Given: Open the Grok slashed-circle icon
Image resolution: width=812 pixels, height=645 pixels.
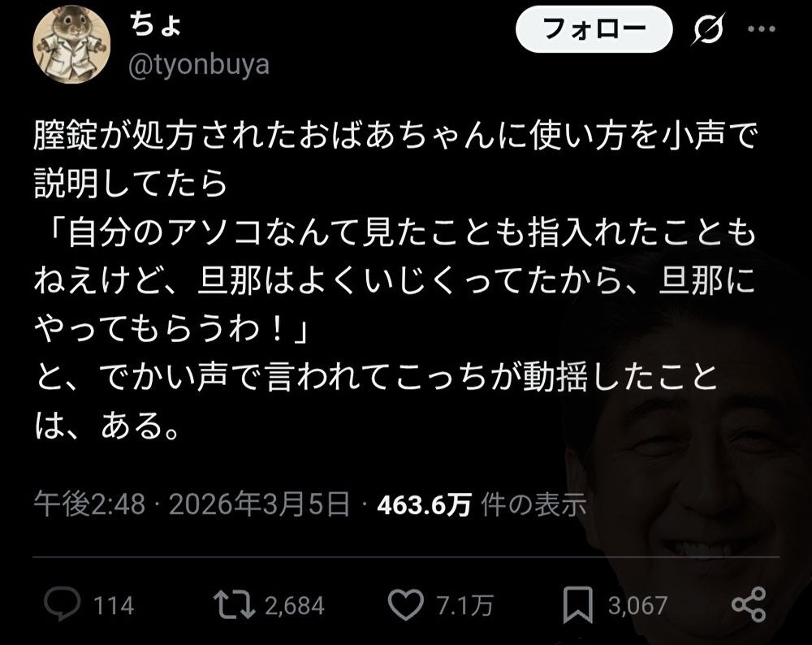Looking at the screenshot, I should [x=708, y=29].
